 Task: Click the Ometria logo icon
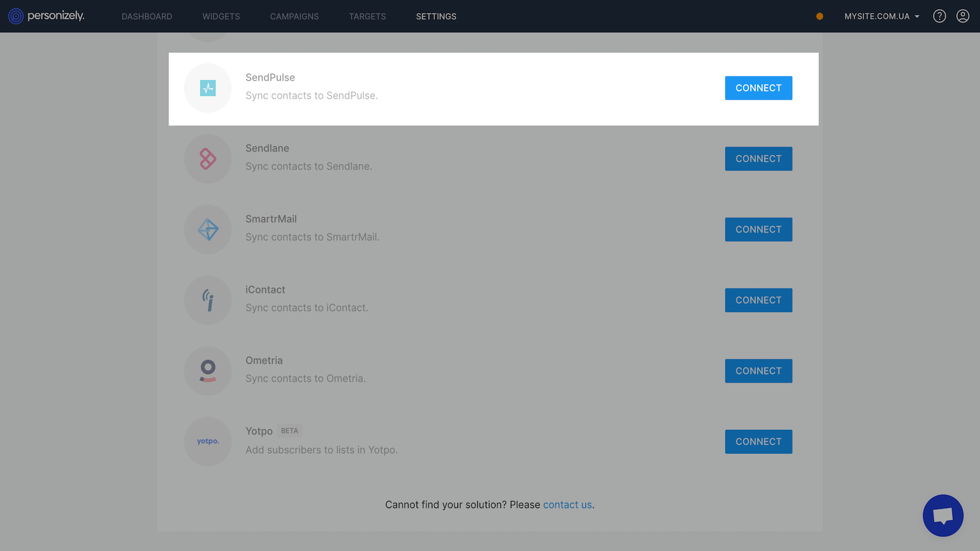point(208,371)
